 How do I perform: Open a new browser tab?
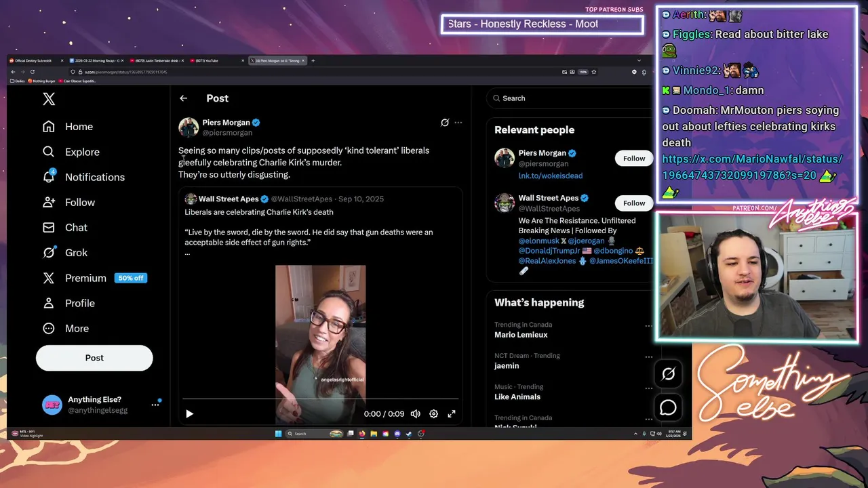[313, 61]
